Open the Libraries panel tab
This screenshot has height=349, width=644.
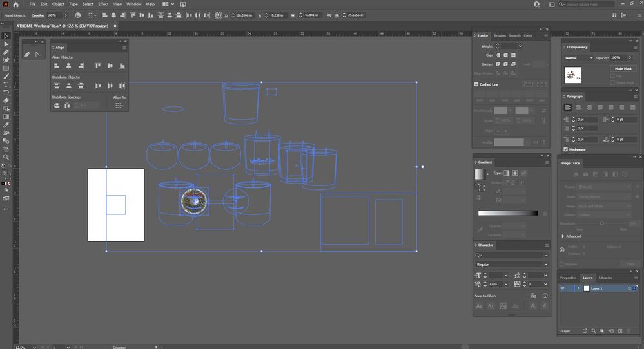[605, 278]
